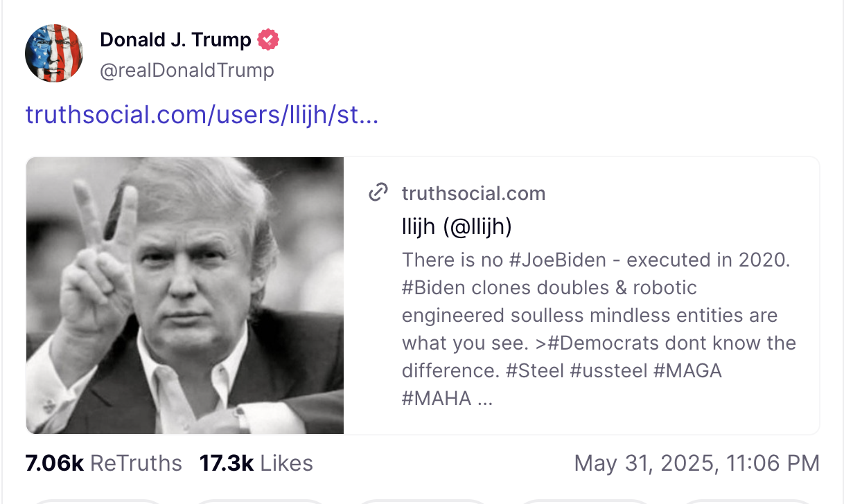Screen dimensions: 844x504
Task: Click the #MAGA hashtag in preview text
Action: [x=687, y=371]
